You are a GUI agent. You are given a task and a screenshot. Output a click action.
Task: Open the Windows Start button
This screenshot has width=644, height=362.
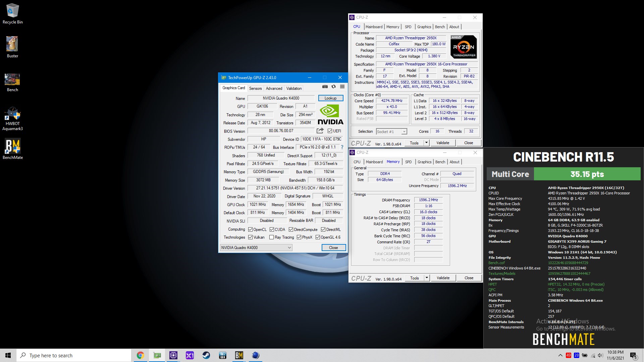[x=8, y=355]
